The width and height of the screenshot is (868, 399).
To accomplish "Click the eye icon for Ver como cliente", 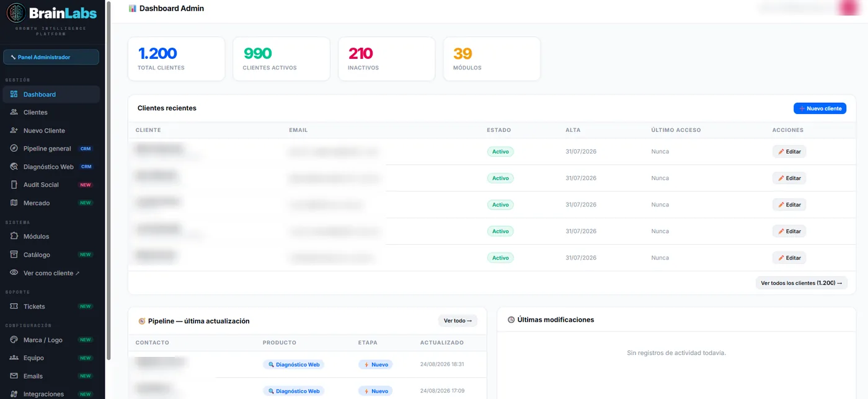I will [14, 273].
